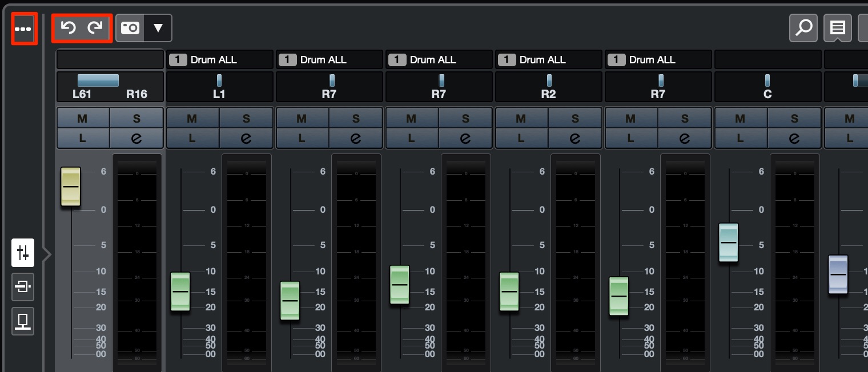Click the pan control showing C

pyautogui.click(x=767, y=87)
